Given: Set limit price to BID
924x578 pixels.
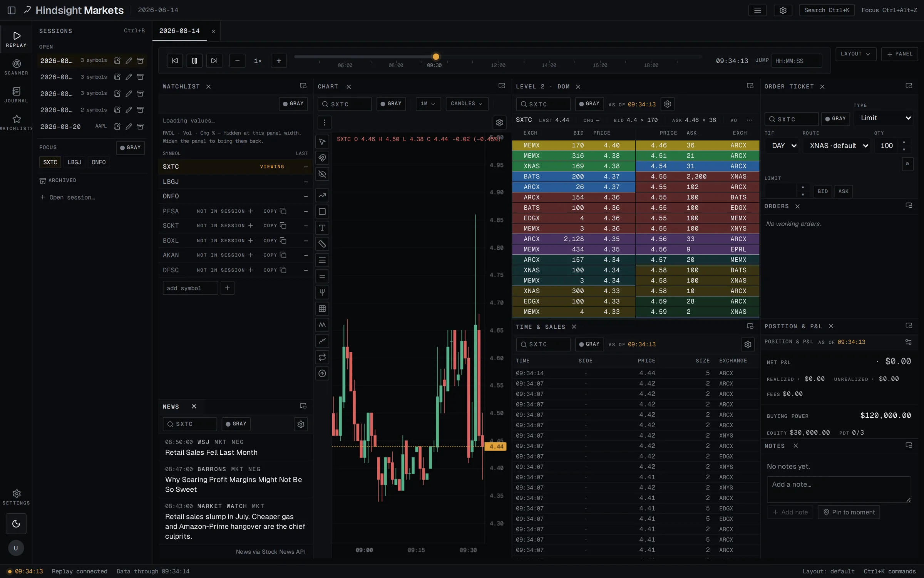Looking at the screenshot, I should pos(823,192).
